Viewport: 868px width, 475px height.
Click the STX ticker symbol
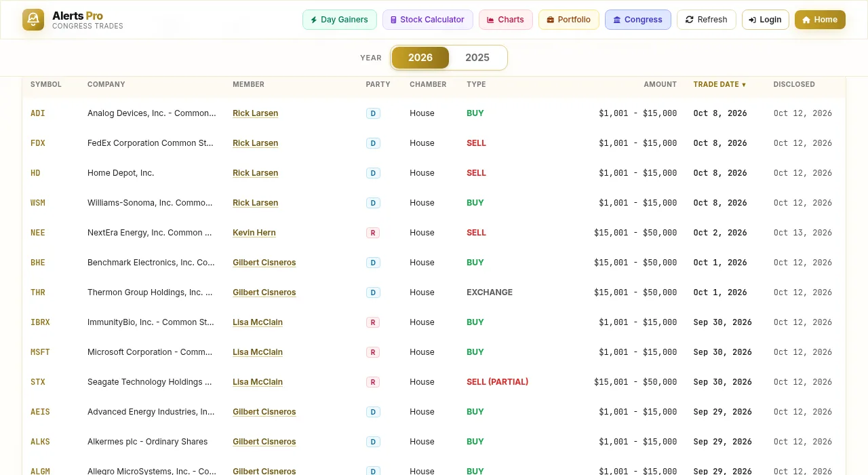pyautogui.click(x=38, y=382)
